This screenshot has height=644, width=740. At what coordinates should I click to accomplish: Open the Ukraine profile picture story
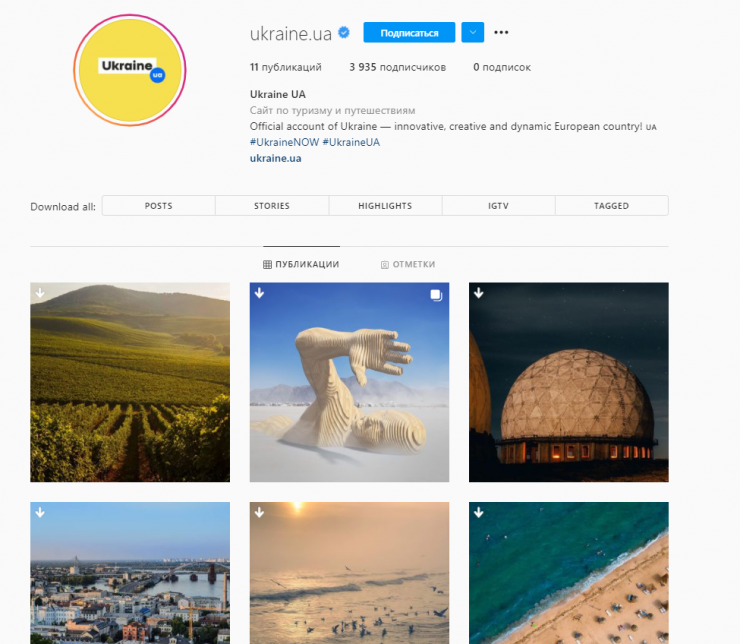click(x=130, y=70)
